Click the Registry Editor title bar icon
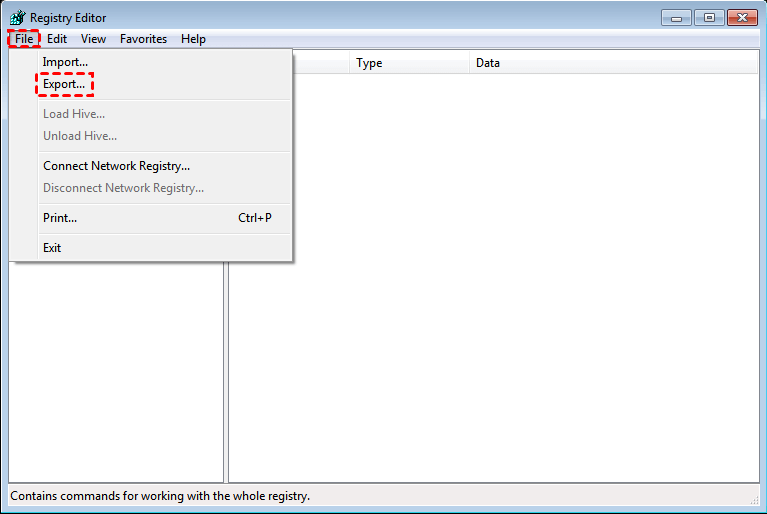Image resolution: width=767 pixels, height=514 pixels. (x=17, y=18)
